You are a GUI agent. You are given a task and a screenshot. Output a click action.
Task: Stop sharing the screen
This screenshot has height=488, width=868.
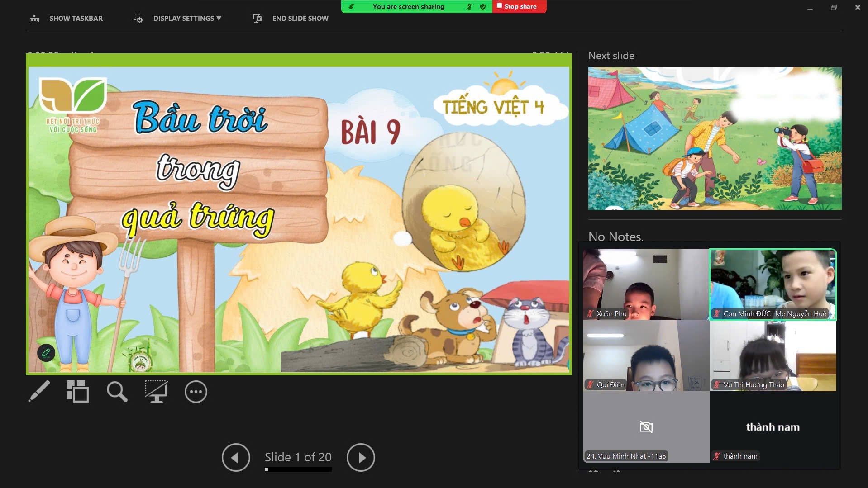(519, 7)
